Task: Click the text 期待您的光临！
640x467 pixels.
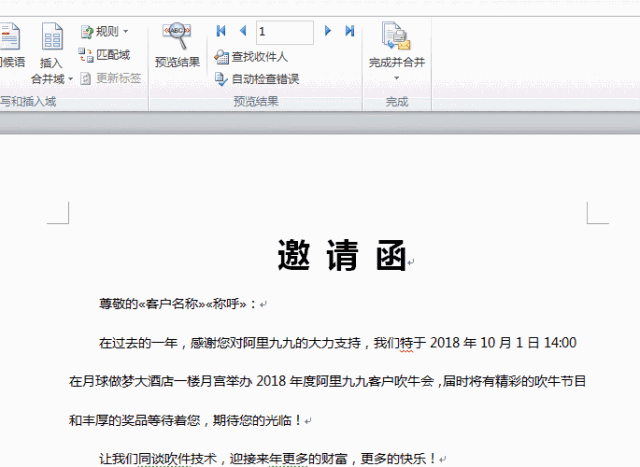Action: click(257, 420)
